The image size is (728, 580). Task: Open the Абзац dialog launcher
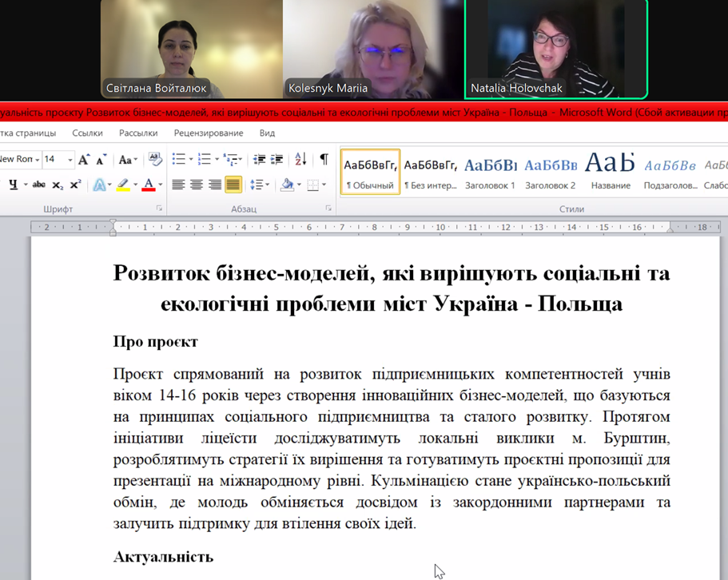pos(328,209)
